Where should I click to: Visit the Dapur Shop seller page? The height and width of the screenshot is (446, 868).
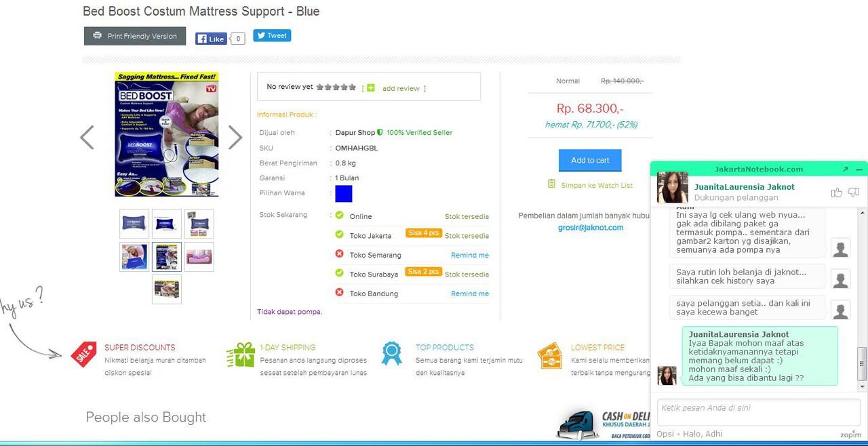[355, 132]
